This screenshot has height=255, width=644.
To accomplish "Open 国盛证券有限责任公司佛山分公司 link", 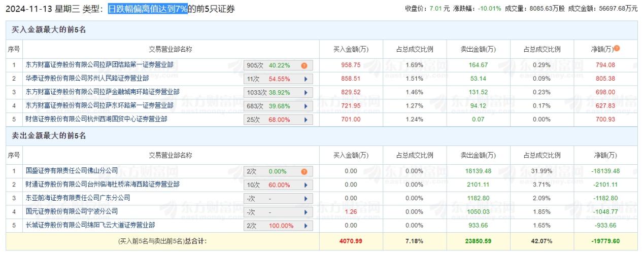I will coord(72,171).
